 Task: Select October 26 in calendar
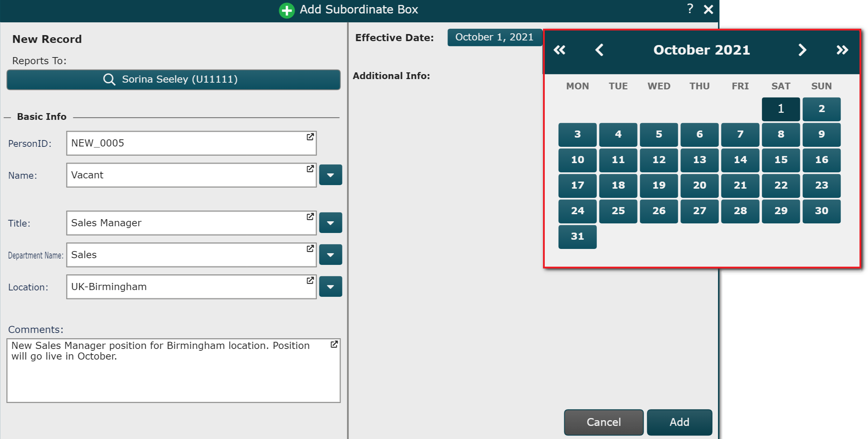coord(659,211)
